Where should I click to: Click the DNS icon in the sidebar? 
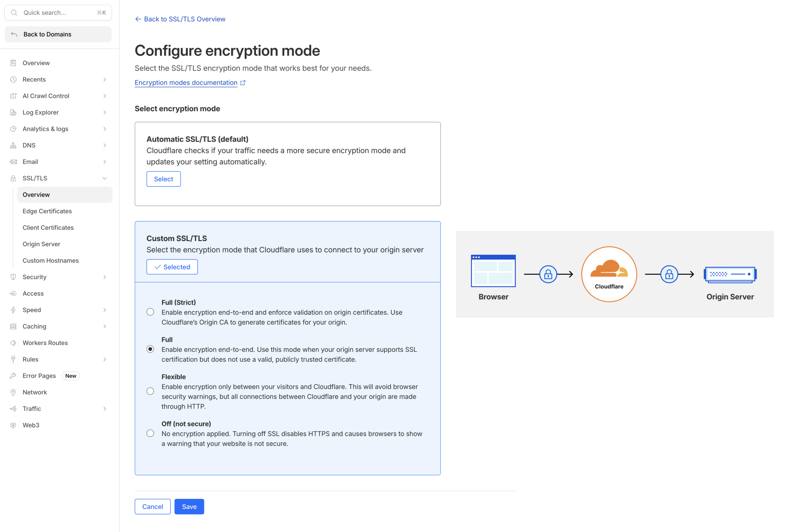(13, 145)
